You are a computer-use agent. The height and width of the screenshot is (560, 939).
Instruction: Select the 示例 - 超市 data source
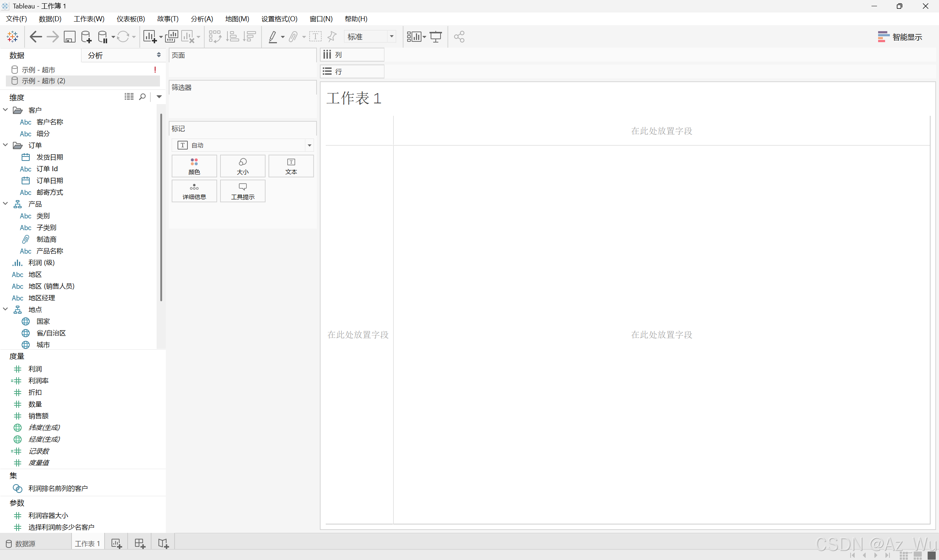[39, 70]
